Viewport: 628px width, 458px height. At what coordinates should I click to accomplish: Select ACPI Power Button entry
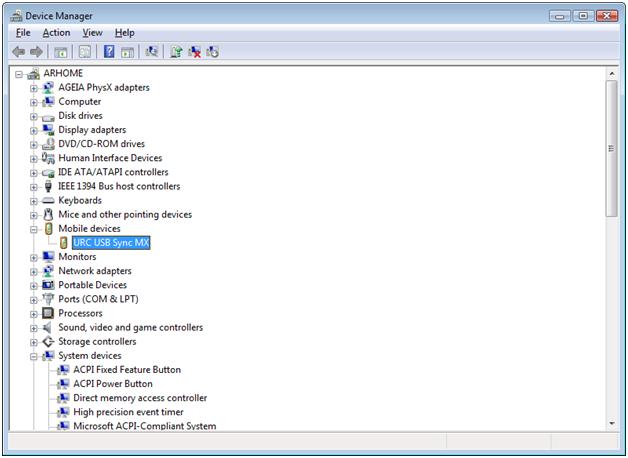click(113, 384)
